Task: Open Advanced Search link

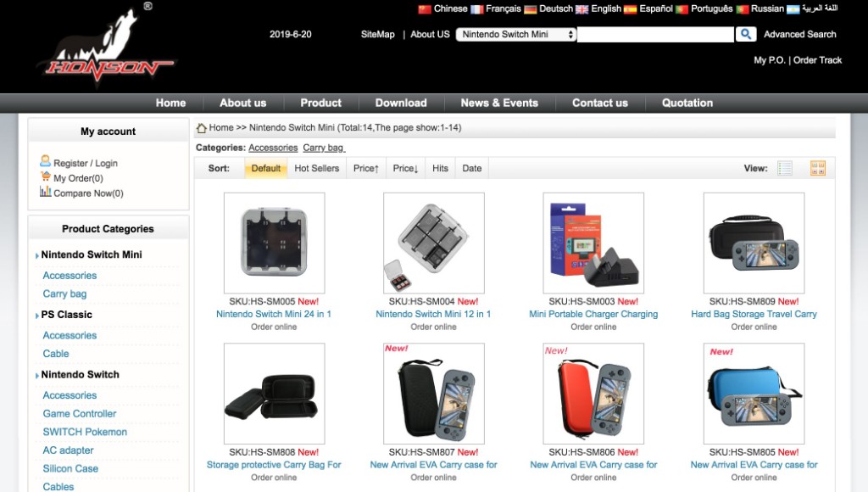Action: [x=800, y=34]
